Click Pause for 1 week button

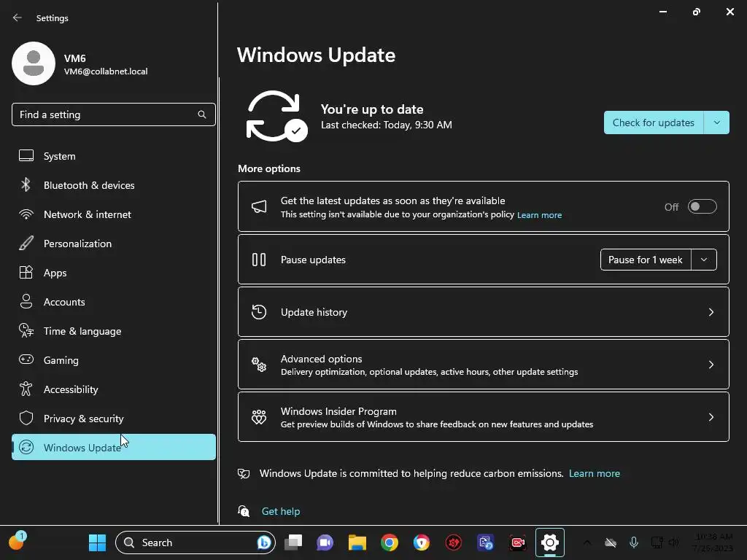click(646, 260)
